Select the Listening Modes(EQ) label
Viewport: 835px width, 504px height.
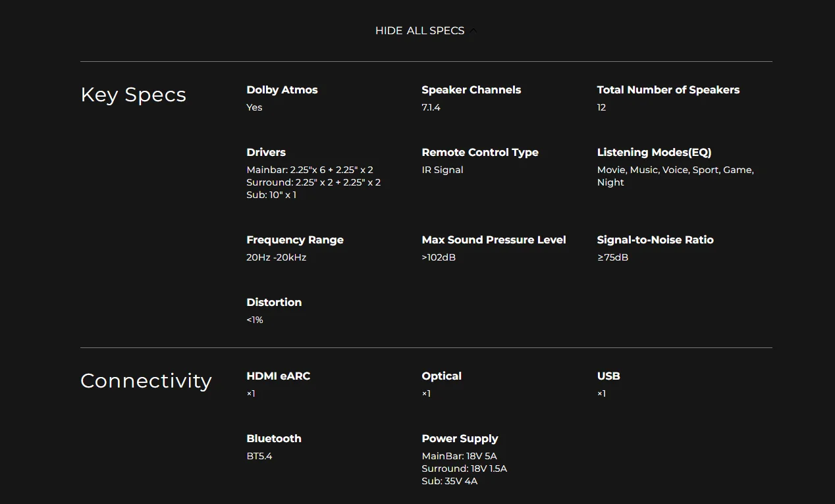[654, 153]
